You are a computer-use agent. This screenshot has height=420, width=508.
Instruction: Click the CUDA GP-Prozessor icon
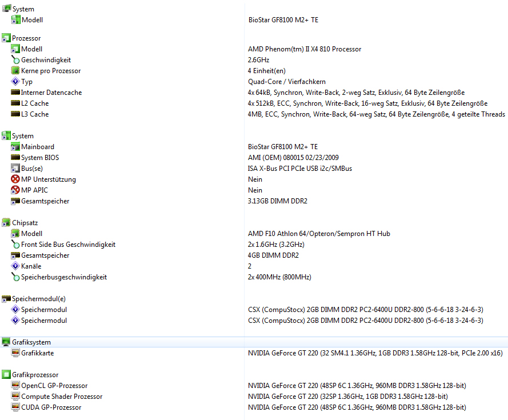(15, 407)
